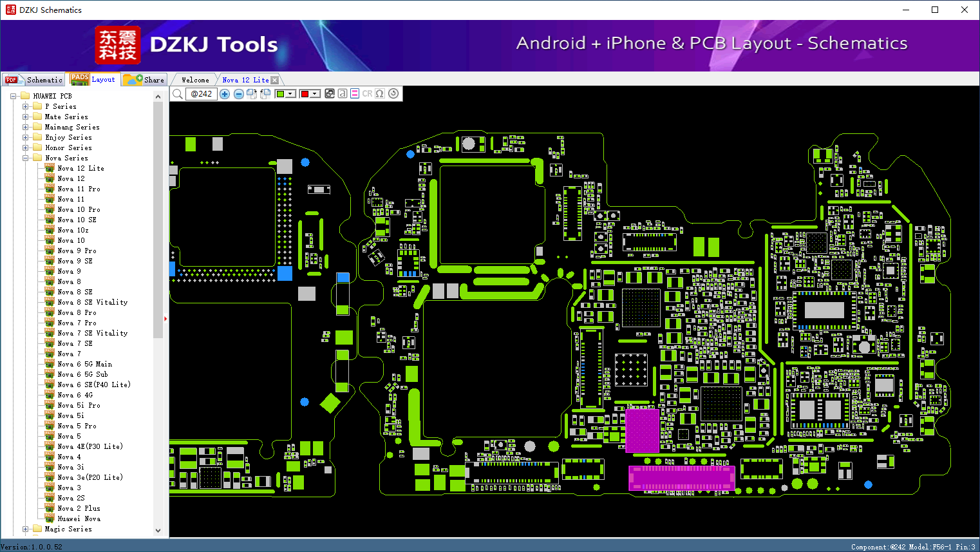Viewport: 980px width, 552px height.
Task: Select the Nova 3i tree item
Action: 71,467
